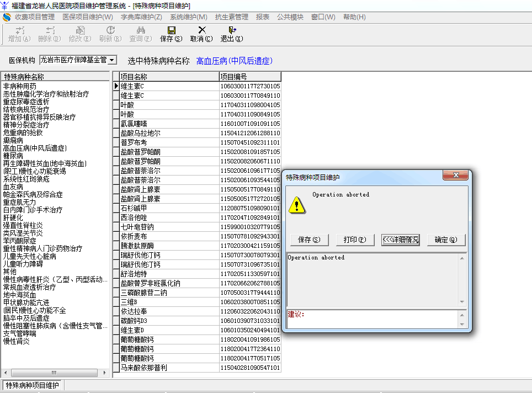Select 糖尿病 in disease list
This screenshot has width=532, height=393.
click(13, 156)
